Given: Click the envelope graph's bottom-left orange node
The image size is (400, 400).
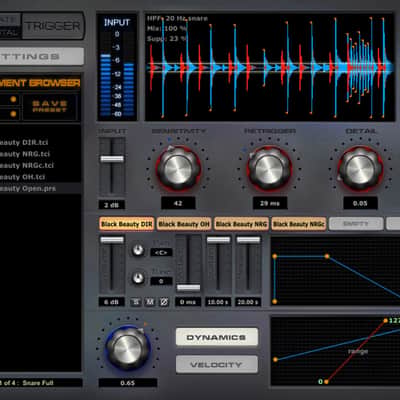Looking at the screenshot, I should click(275, 302).
